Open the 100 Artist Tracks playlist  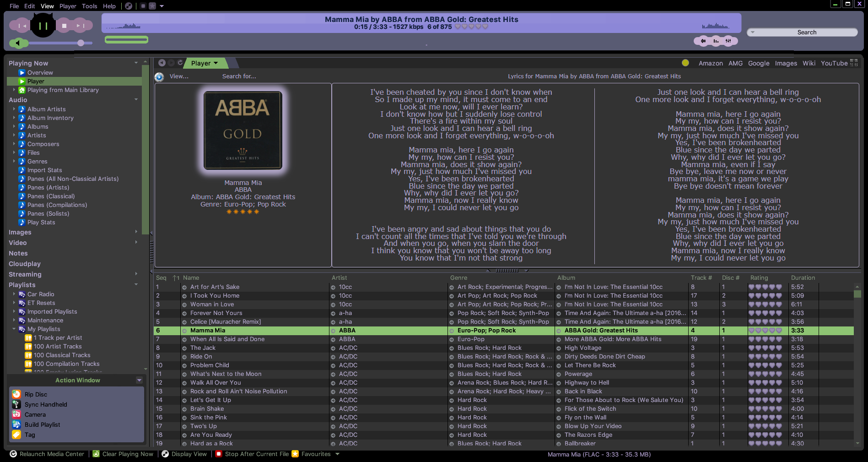(x=57, y=346)
